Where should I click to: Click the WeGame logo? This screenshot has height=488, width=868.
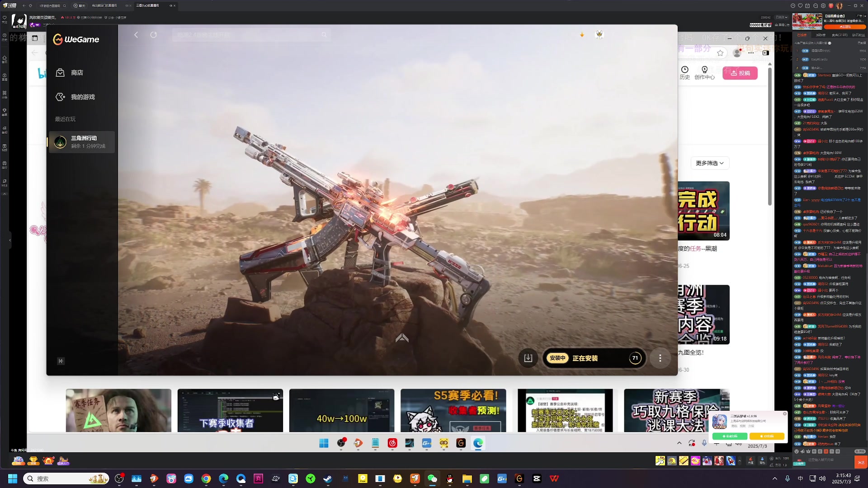(x=76, y=39)
